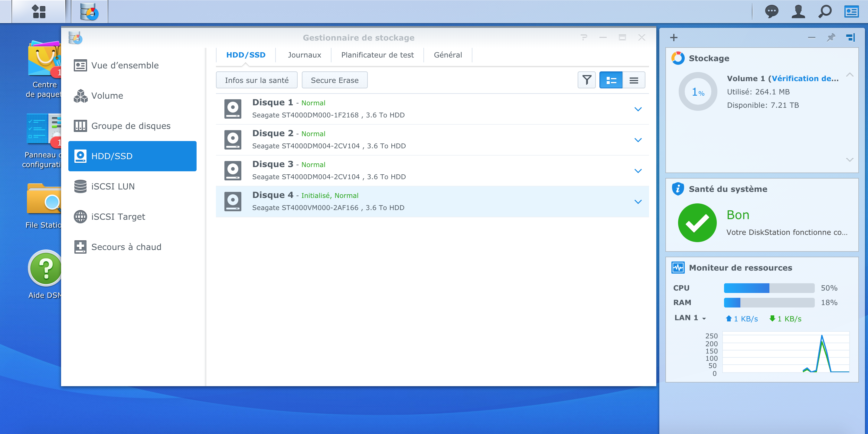Click the green Bon status checkmark
868x434 pixels.
pos(697,222)
